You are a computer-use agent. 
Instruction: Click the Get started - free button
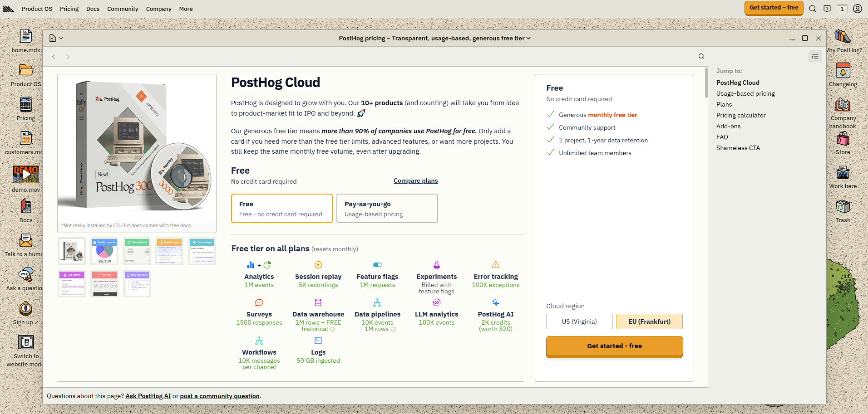click(614, 346)
